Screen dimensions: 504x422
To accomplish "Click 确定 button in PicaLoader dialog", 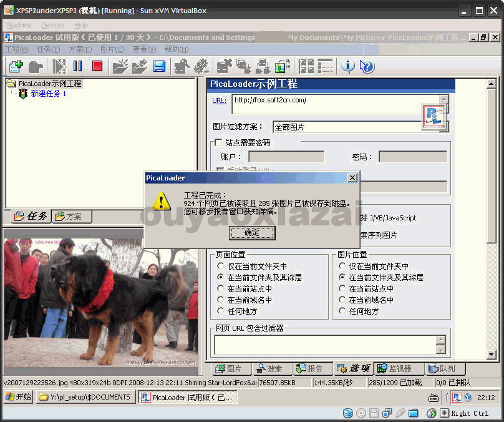I will tap(252, 233).
